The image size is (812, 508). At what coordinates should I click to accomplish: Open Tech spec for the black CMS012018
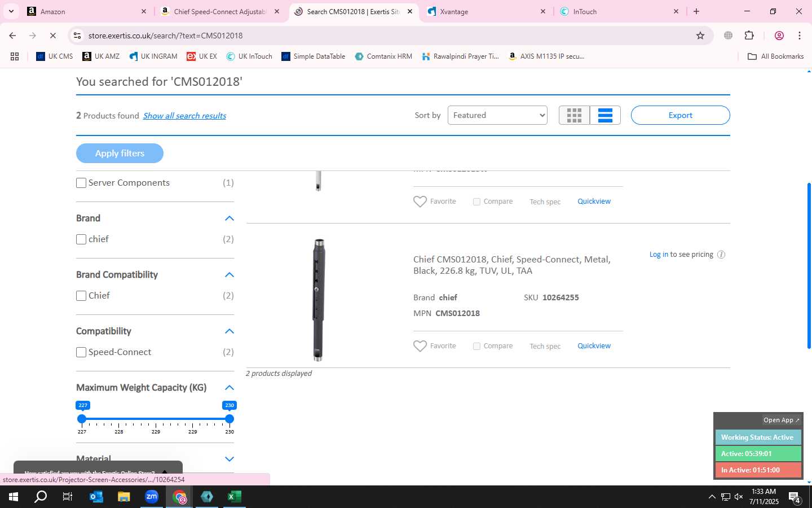[545, 346]
